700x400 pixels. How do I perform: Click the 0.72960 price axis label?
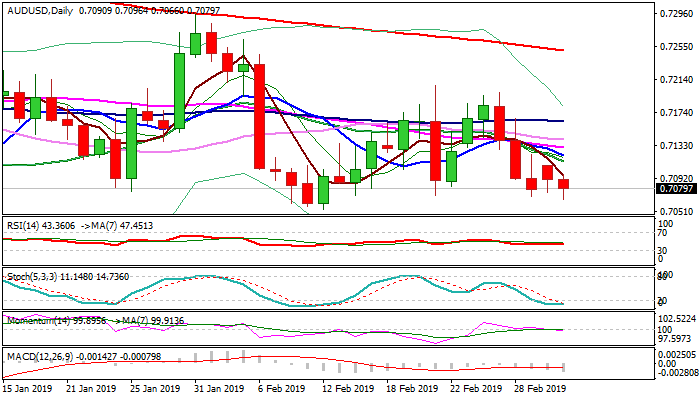coord(675,14)
